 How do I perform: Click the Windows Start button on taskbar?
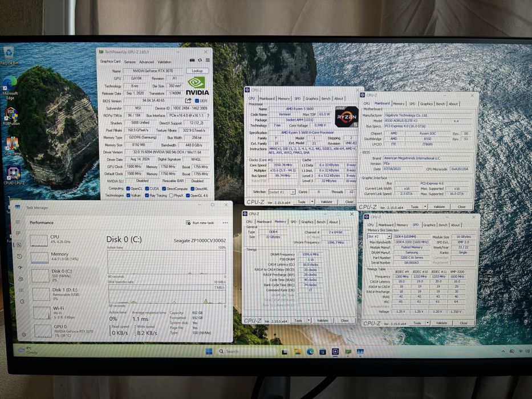(x=209, y=352)
